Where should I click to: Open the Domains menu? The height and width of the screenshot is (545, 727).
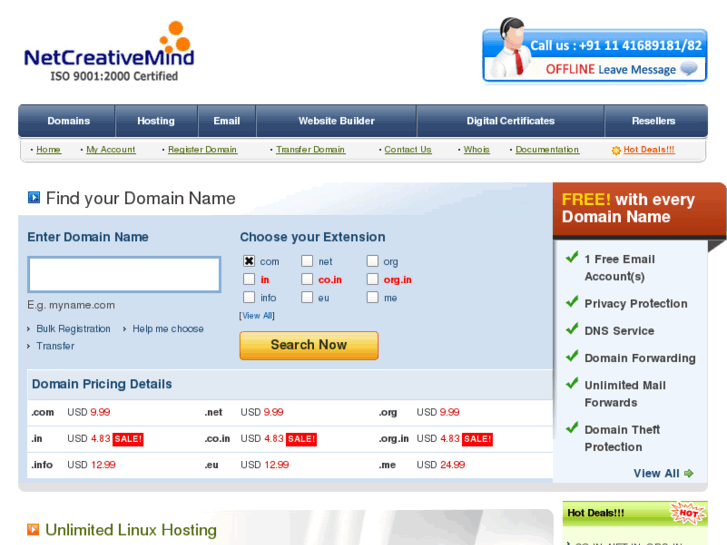pyautogui.click(x=68, y=121)
